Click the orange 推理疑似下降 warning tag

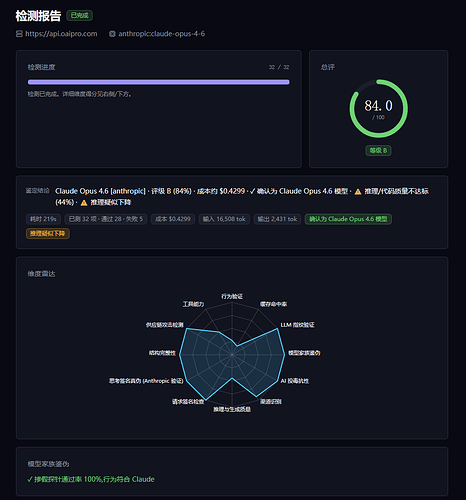tap(48, 233)
